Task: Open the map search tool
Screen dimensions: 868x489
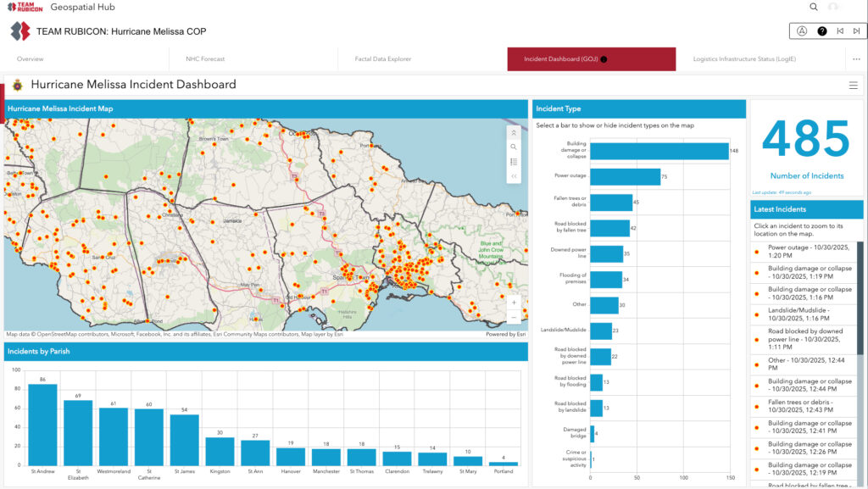Action: (x=513, y=147)
